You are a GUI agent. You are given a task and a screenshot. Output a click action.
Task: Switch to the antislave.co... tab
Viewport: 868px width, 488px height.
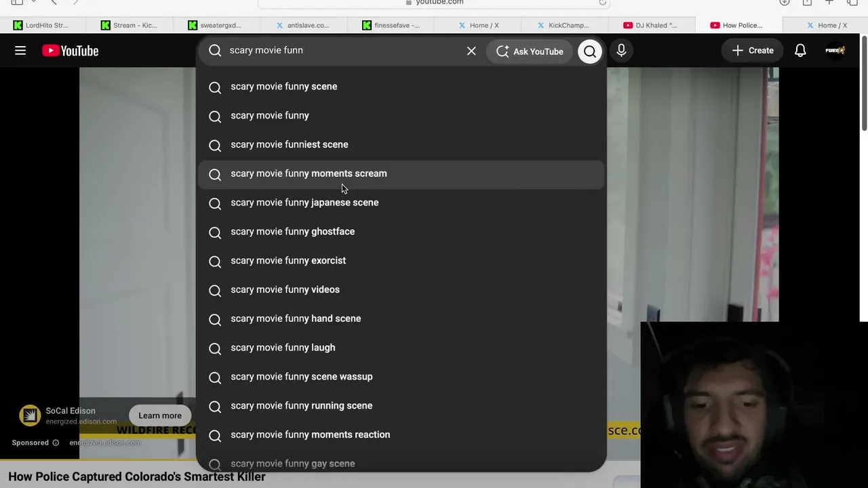pyautogui.click(x=302, y=25)
